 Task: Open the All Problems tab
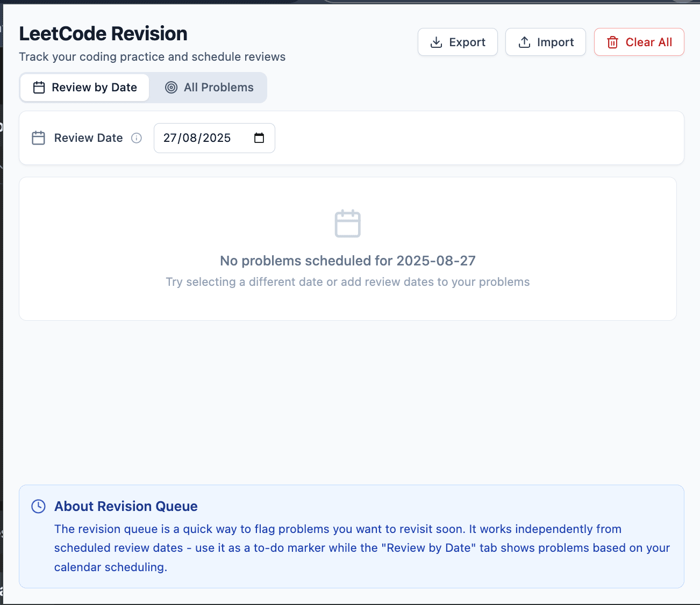point(209,88)
